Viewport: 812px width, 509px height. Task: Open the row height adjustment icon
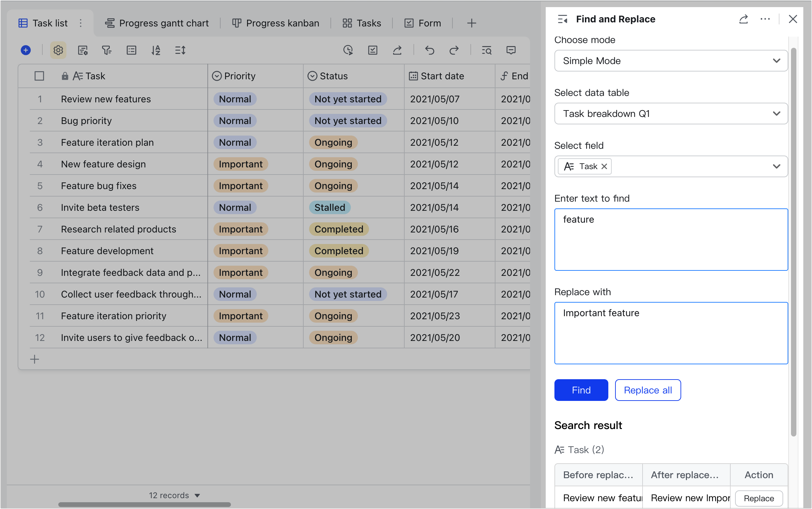click(x=180, y=50)
